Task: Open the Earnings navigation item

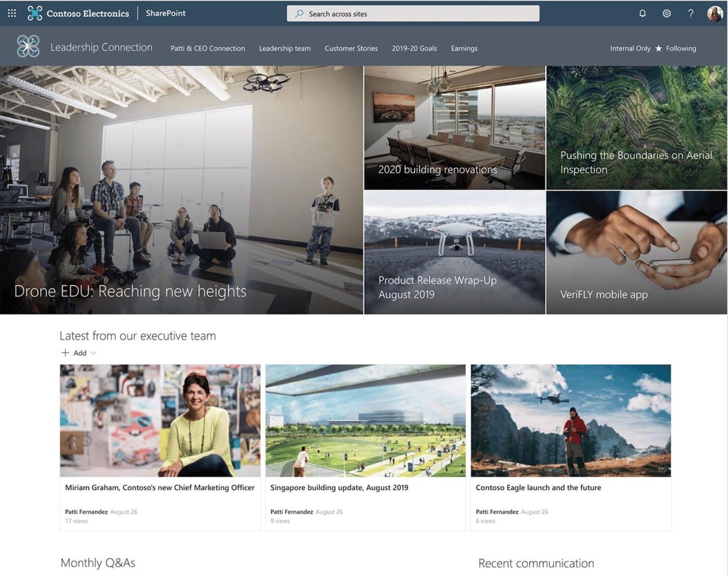Action: [x=463, y=48]
